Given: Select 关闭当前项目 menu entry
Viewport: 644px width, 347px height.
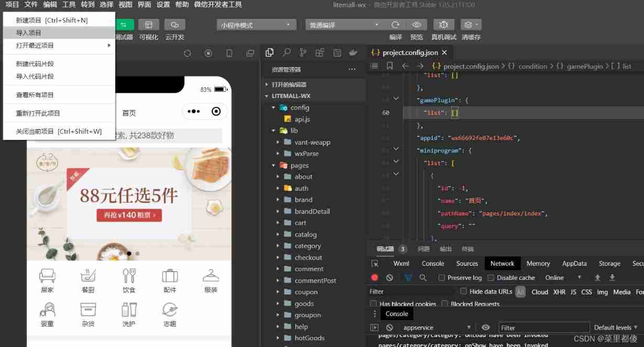Looking at the screenshot, I should (x=59, y=132).
